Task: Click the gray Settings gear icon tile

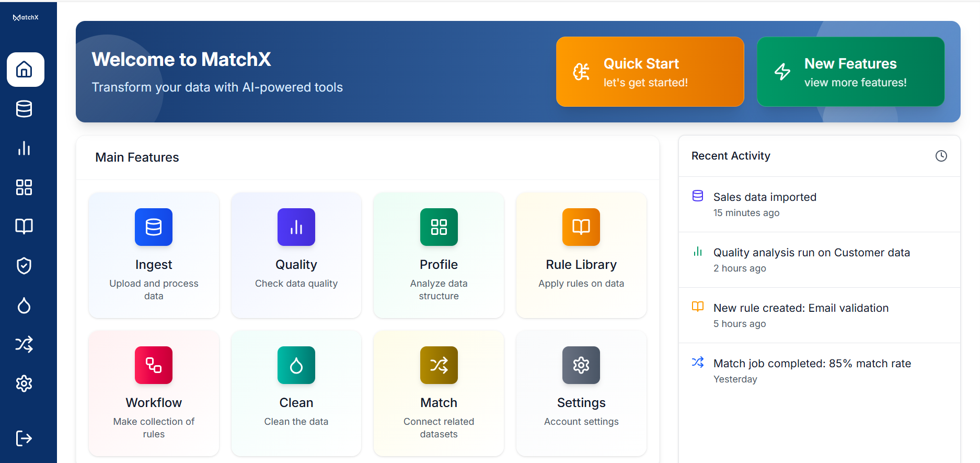Action: 581,365
